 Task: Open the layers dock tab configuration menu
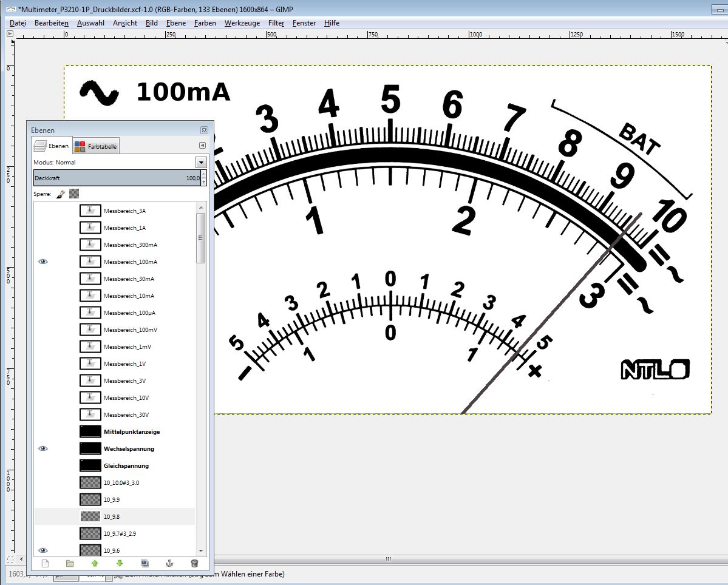click(203, 146)
